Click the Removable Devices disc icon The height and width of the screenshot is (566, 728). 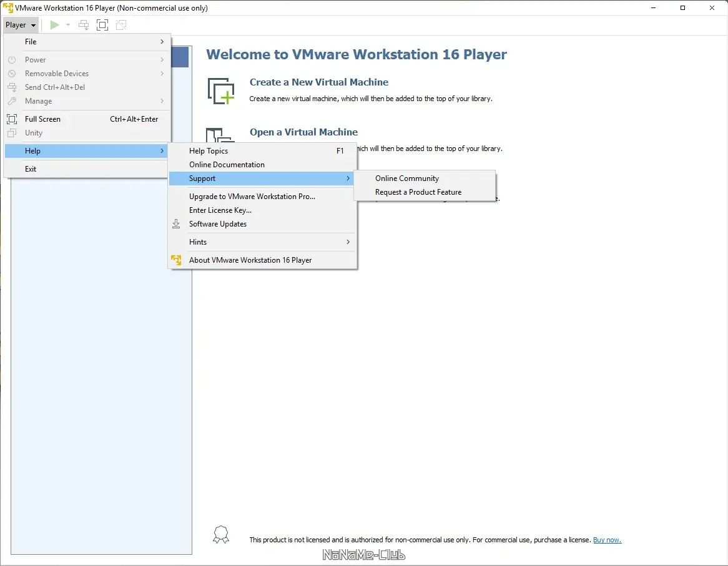click(12, 73)
